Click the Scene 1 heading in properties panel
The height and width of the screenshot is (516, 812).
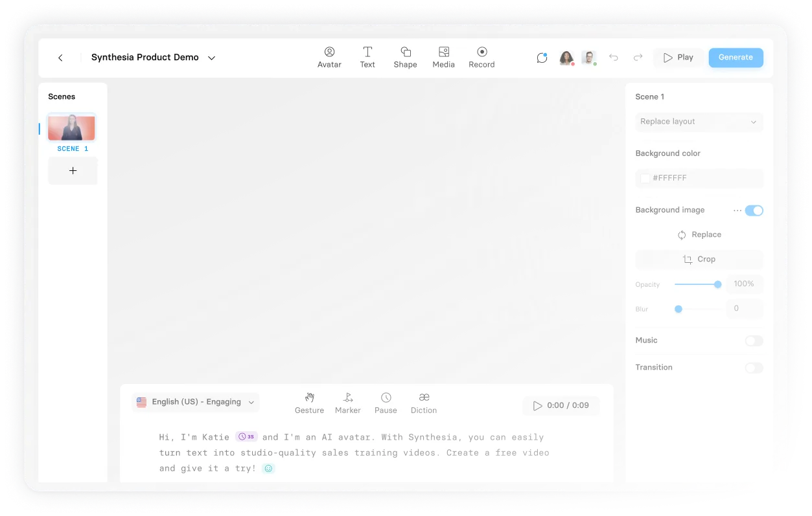point(650,96)
